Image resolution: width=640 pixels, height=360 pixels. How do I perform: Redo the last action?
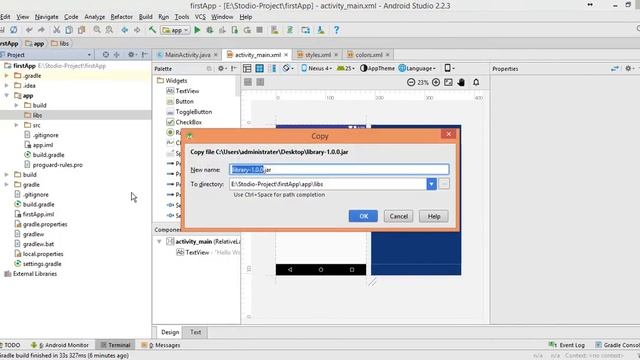pos(41,30)
